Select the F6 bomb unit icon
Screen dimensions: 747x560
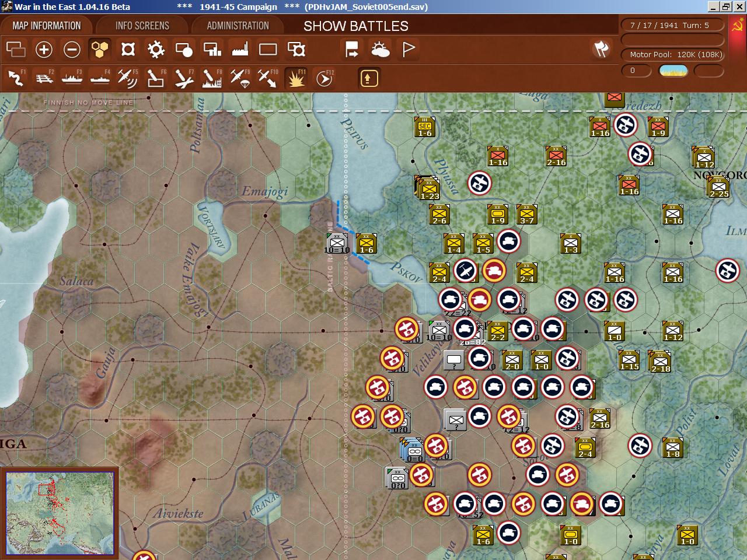coord(156,78)
